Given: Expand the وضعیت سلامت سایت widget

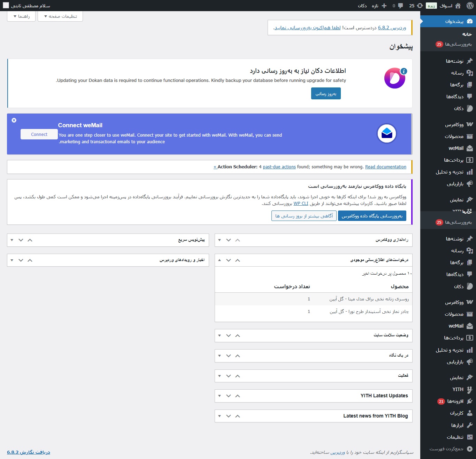Looking at the screenshot, I should point(238,336).
